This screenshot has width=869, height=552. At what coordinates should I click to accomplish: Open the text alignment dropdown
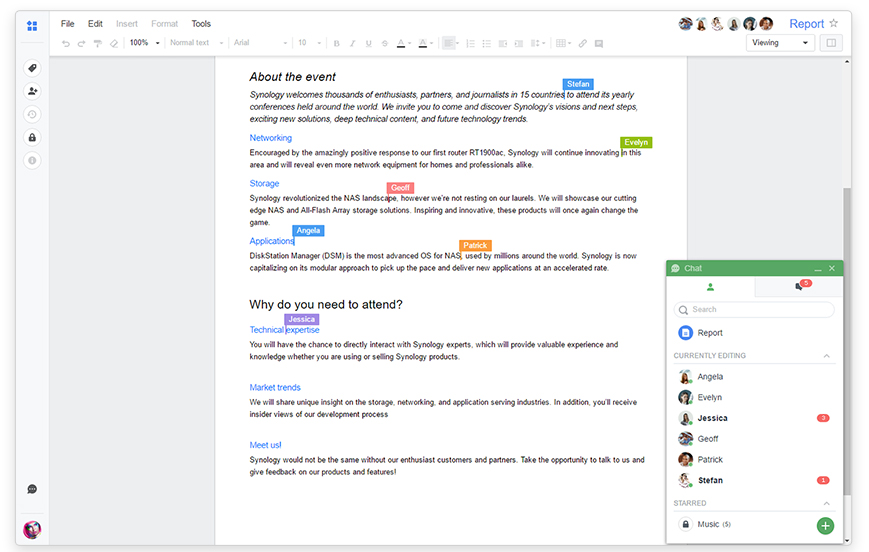(451, 43)
